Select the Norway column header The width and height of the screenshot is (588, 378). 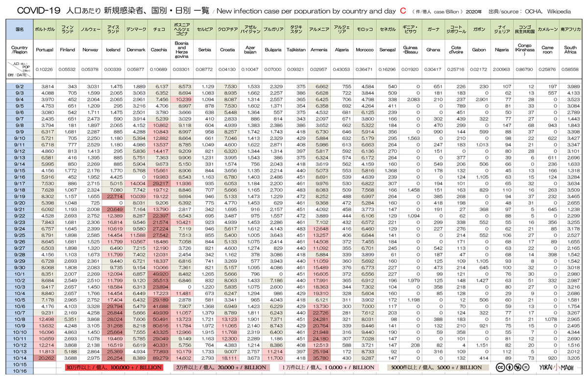click(90, 50)
